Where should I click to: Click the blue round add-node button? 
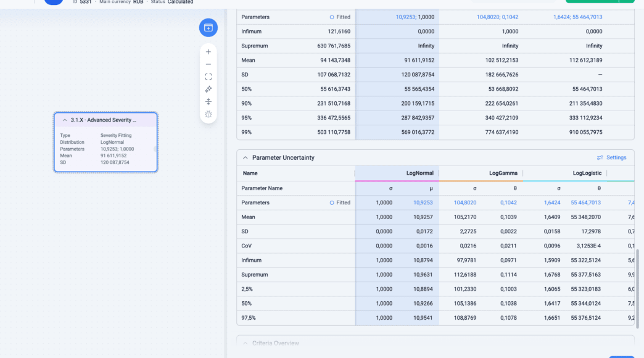[208, 28]
